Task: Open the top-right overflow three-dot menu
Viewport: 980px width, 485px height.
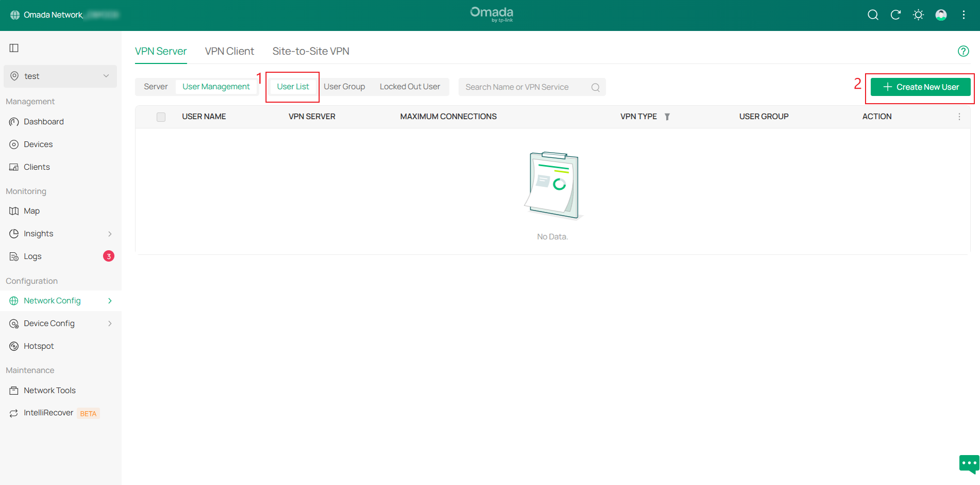Action: click(x=964, y=15)
